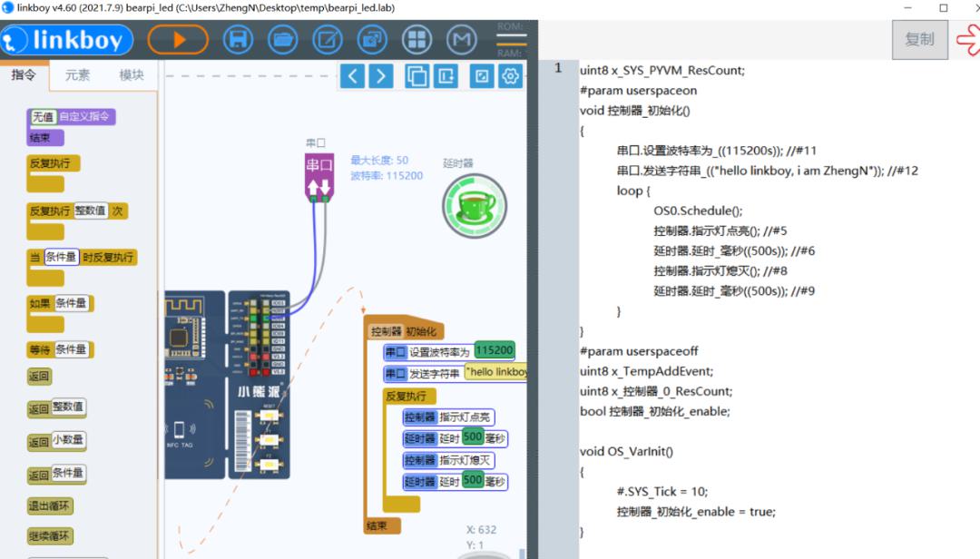Viewport: 980px width, 559px height.
Task: Click the 最大长度: 50 property text
Action: tap(379, 161)
